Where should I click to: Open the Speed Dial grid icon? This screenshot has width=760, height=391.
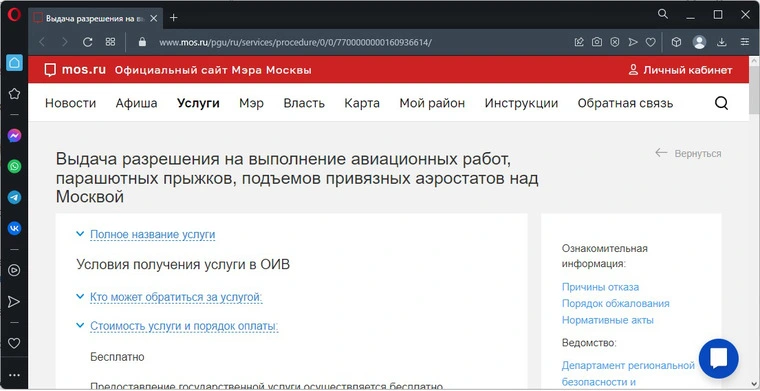[x=111, y=42]
